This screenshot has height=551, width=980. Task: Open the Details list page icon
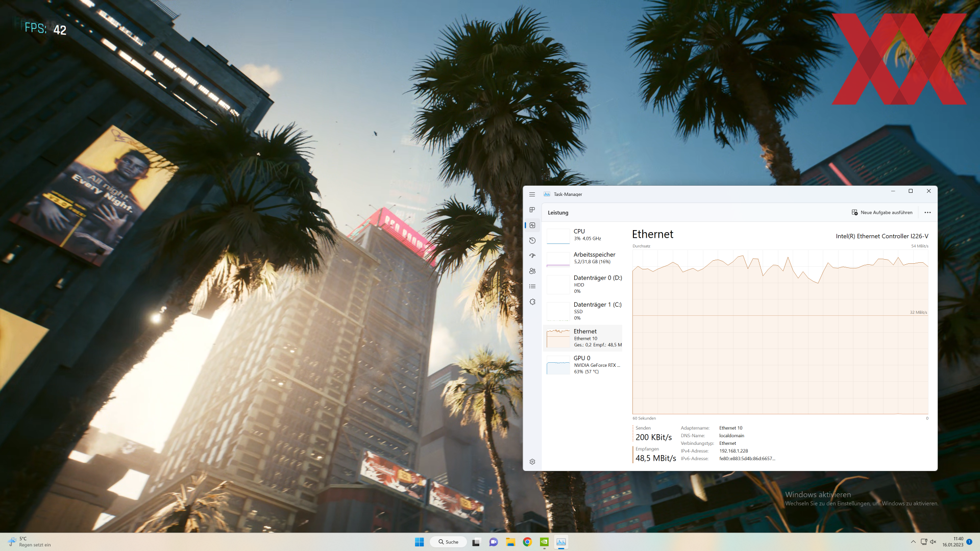pos(532,286)
